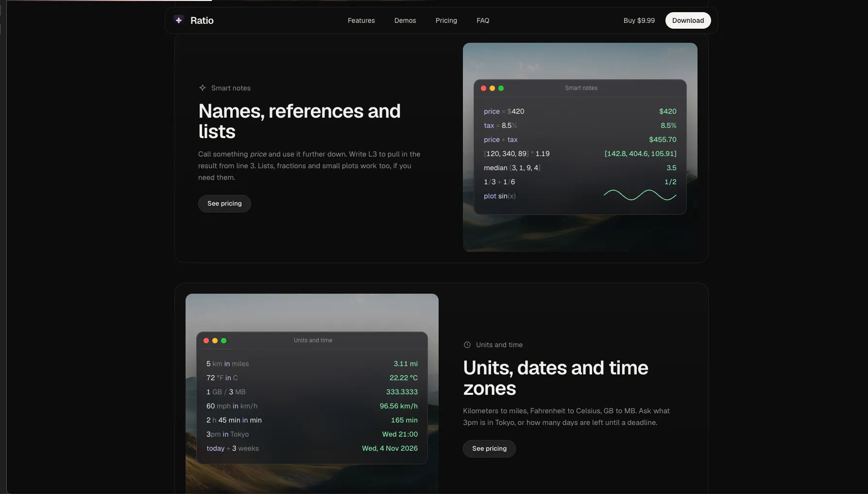Open the FAQ nav item
The height and width of the screenshot is (494, 868).
point(483,20)
